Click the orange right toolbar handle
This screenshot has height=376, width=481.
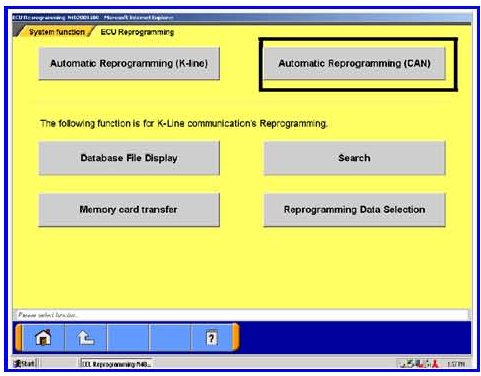point(236,337)
